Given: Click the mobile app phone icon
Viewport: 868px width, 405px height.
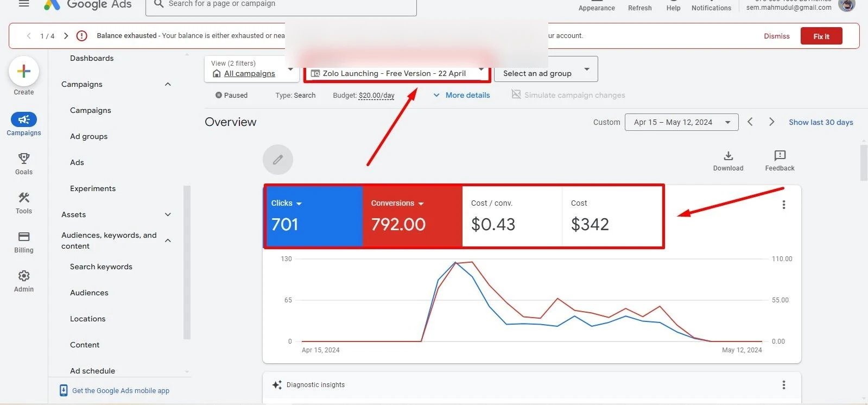Looking at the screenshot, I should point(64,390).
